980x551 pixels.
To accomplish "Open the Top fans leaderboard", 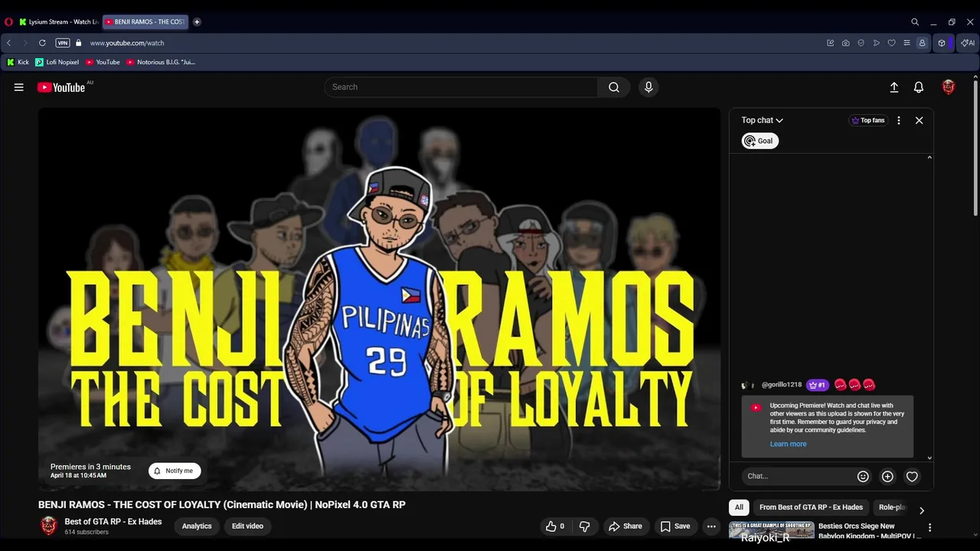I will pos(868,120).
